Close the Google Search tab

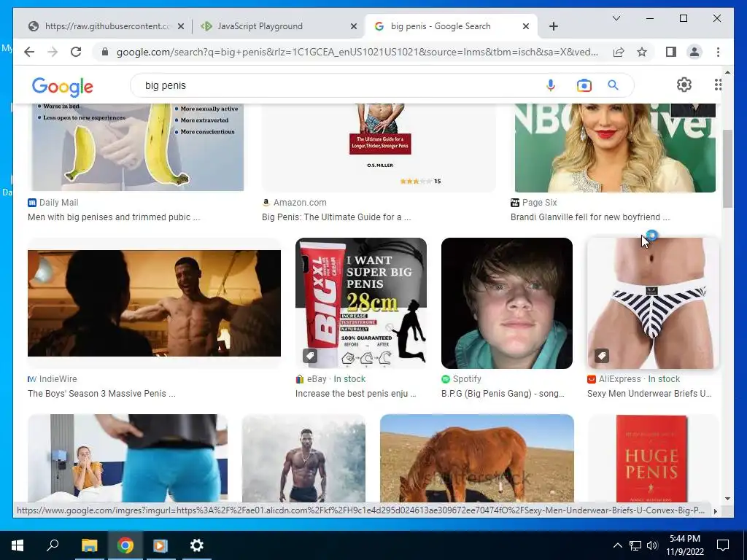pyautogui.click(x=525, y=26)
